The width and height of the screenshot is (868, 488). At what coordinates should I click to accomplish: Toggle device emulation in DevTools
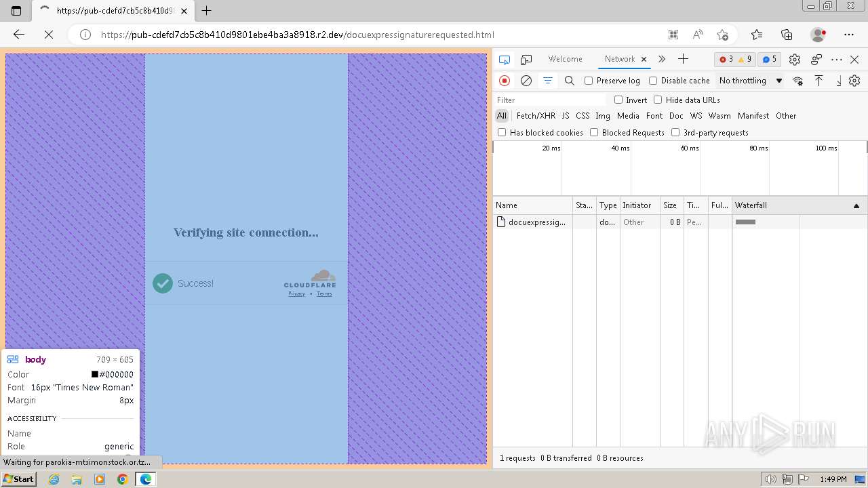coord(526,60)
